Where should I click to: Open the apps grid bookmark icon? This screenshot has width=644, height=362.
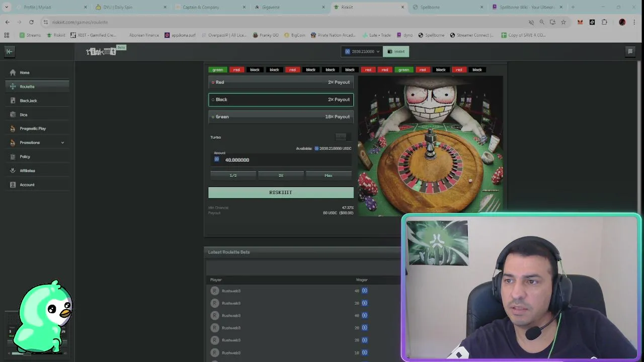pos(7,35)
